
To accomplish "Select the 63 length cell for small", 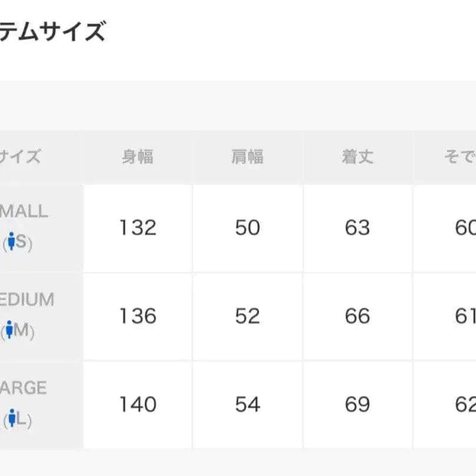I will pos(358,228).
